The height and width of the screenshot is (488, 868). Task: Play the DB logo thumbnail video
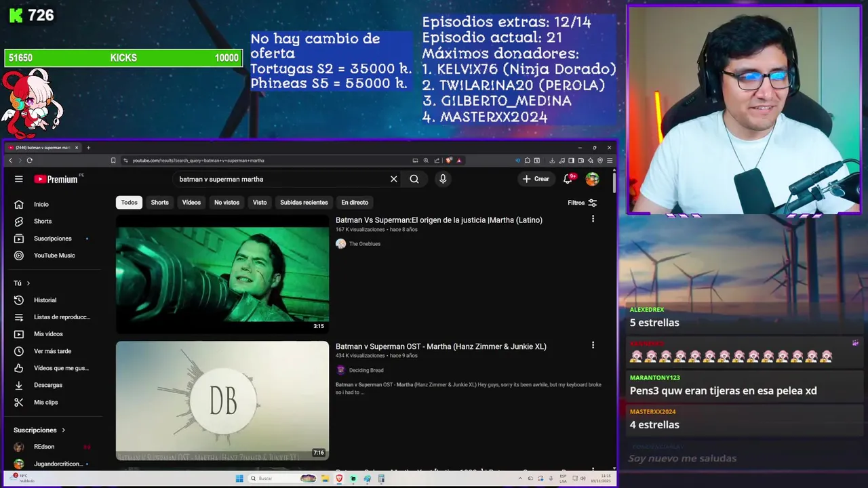222,401
